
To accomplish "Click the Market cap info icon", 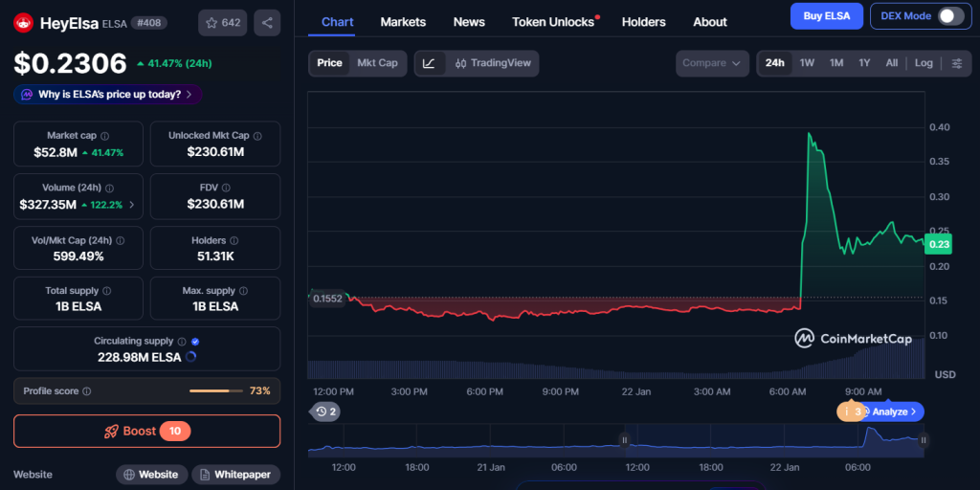I will point(105,136).
